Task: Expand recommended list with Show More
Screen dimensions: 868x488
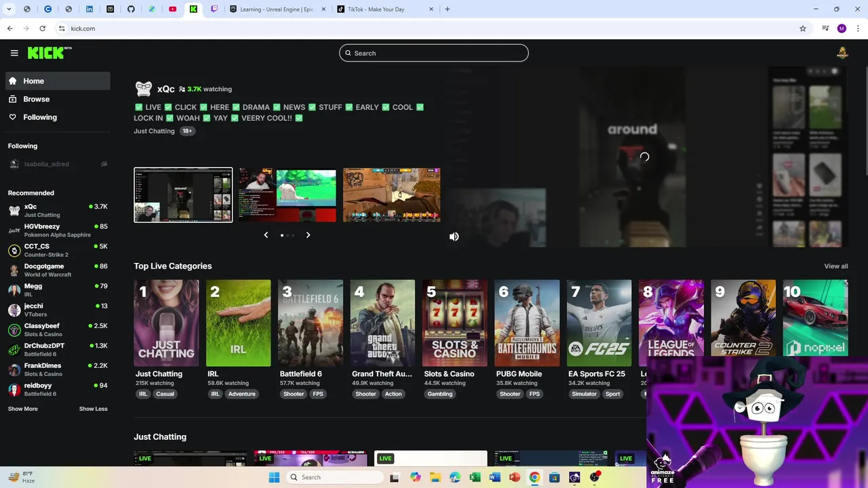Action: 23,409
